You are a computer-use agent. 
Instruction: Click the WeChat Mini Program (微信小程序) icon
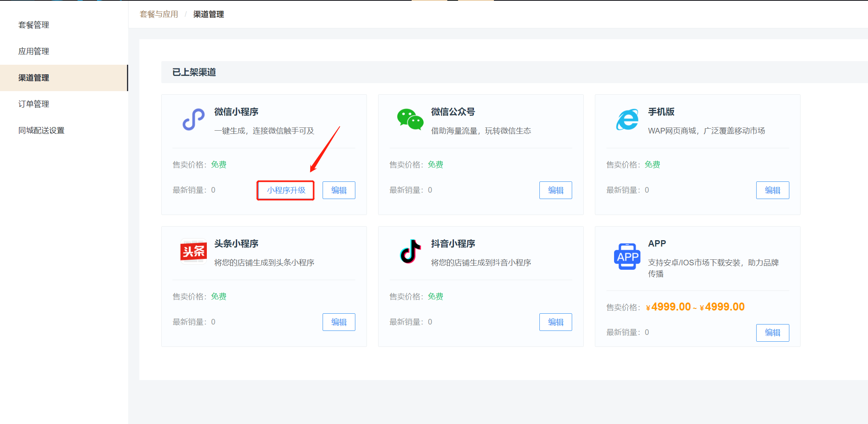click(194, 119)
